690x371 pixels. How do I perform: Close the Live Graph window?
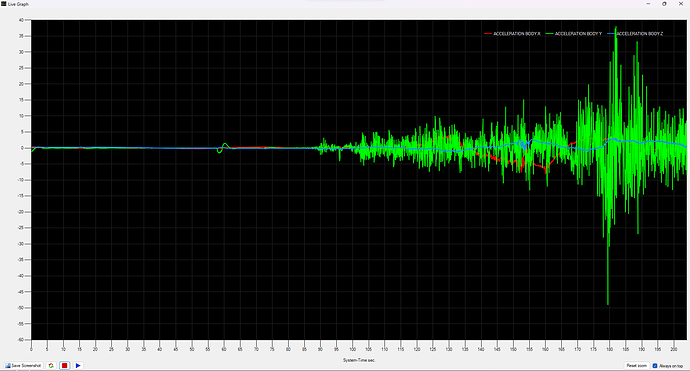point(681,4)
